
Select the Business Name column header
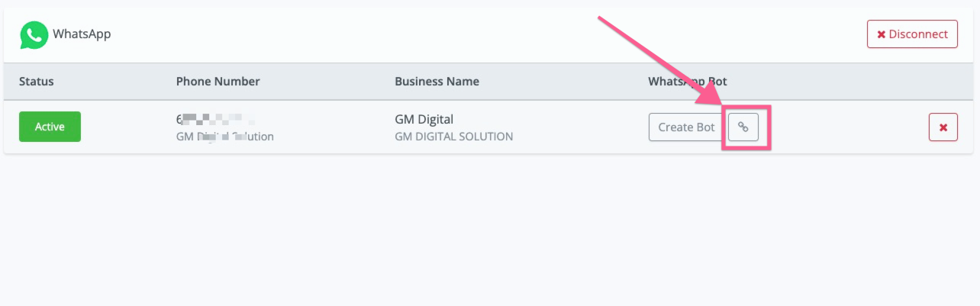point(437,82)
